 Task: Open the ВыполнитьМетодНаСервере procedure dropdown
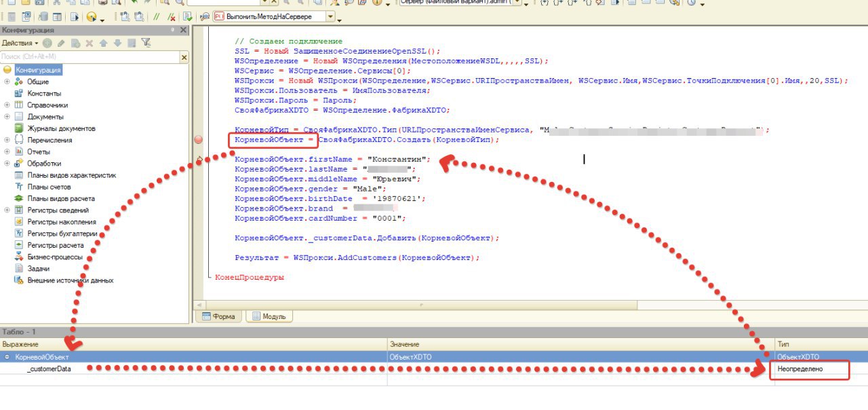[x=330, y=16]
